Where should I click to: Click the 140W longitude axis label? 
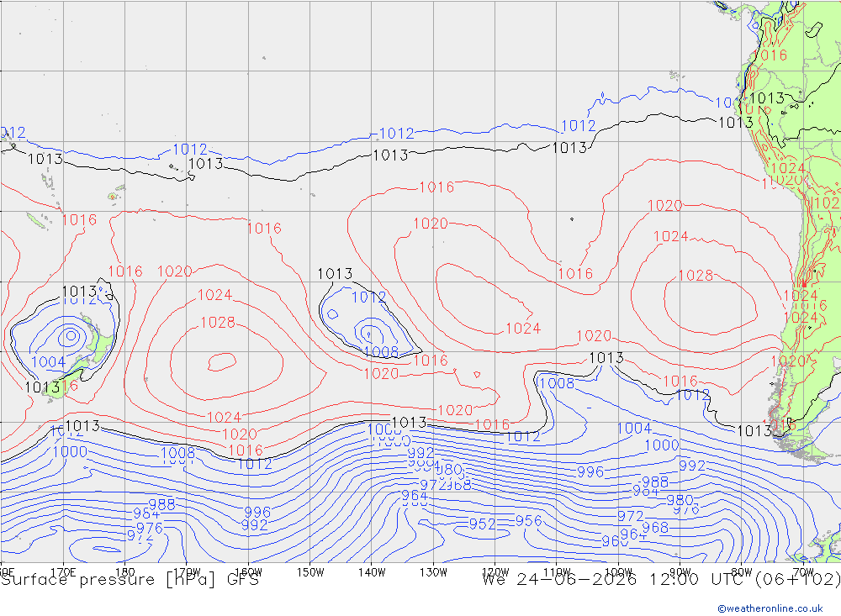[372, 572]
